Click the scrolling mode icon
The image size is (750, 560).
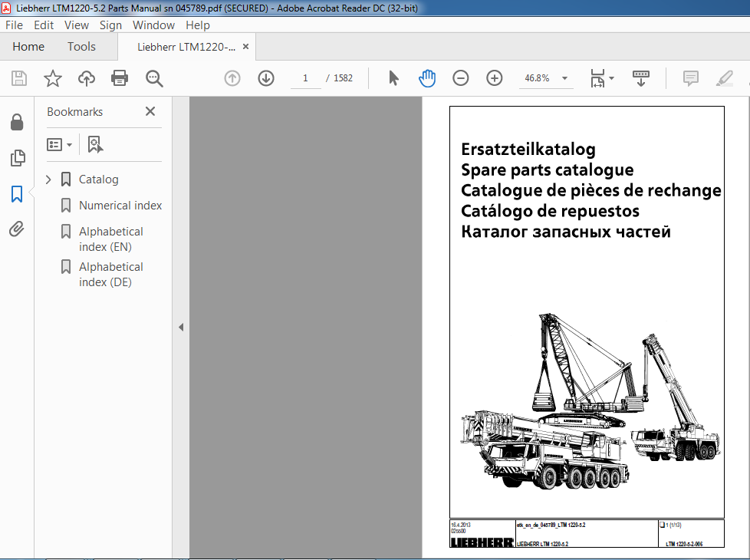pyautogui.click(x=641, y=78)
